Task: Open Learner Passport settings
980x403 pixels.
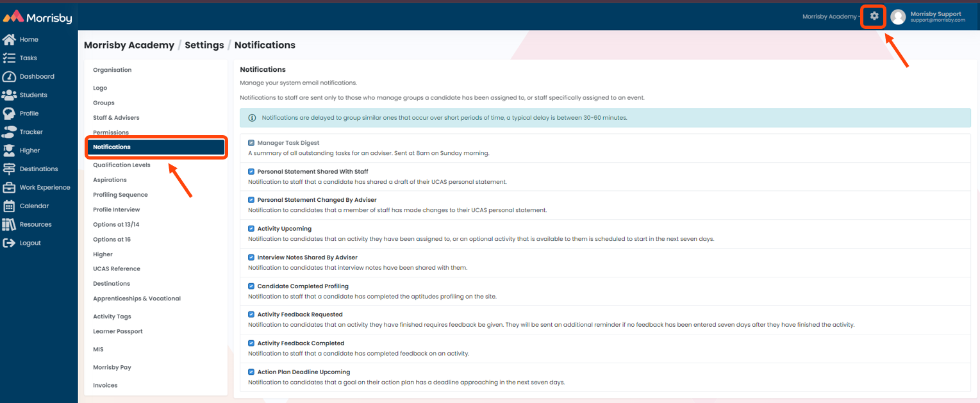Action: tap(118, 331)
